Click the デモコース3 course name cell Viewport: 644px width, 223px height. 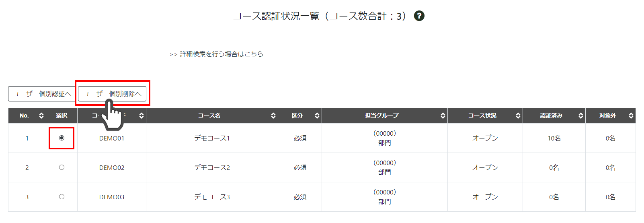click(x=212, y=197)
